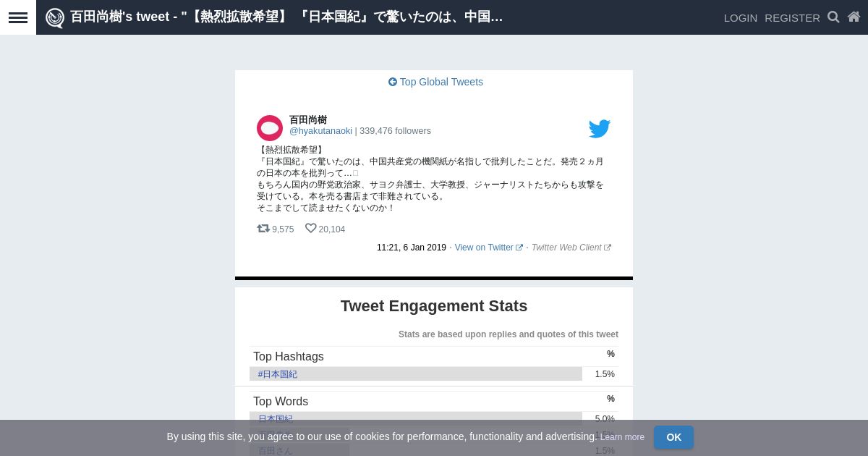Click the Top Hashtags heading
Viewport: 868px width, 456px height.
tap(289, 357)
